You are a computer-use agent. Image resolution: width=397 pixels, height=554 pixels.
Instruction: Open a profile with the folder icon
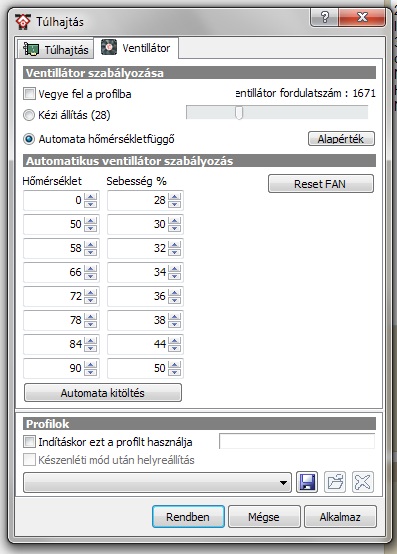click(x=335, y=482)
